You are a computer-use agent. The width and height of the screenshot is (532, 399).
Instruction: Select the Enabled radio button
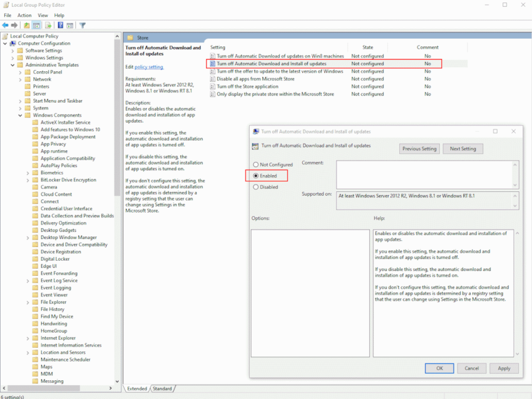[255, 176]
